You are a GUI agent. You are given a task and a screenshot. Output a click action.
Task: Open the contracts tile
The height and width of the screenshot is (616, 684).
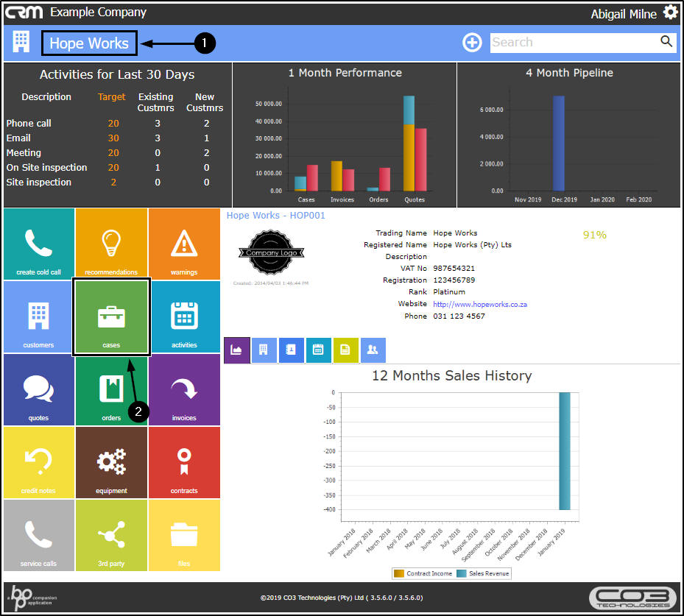point(184,462)
